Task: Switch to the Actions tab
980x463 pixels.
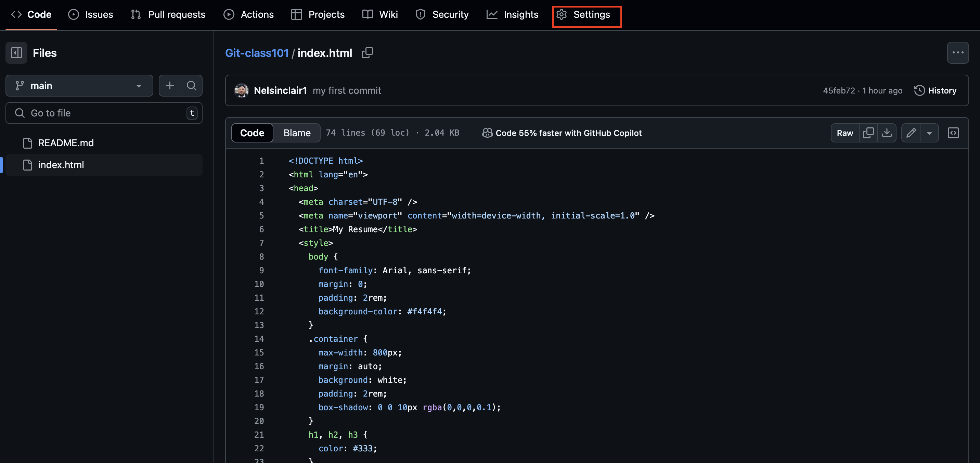Action: [248, 14]
